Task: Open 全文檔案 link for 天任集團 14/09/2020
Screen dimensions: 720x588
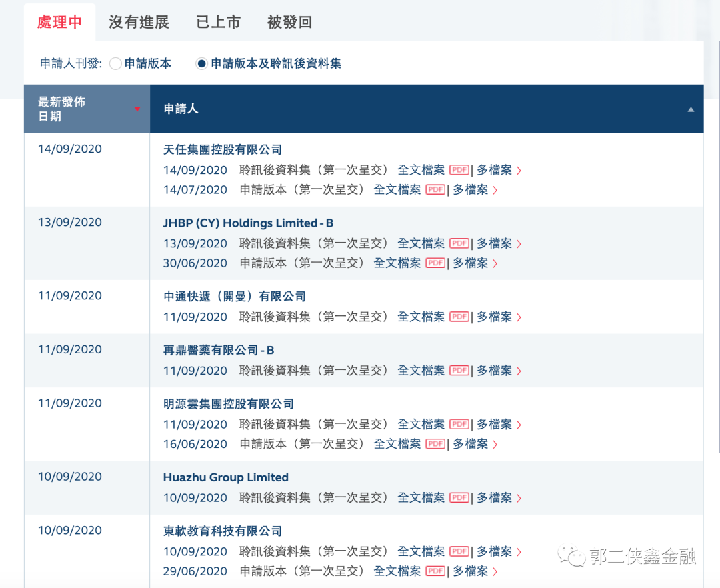Action: click(x=421, y=170)
